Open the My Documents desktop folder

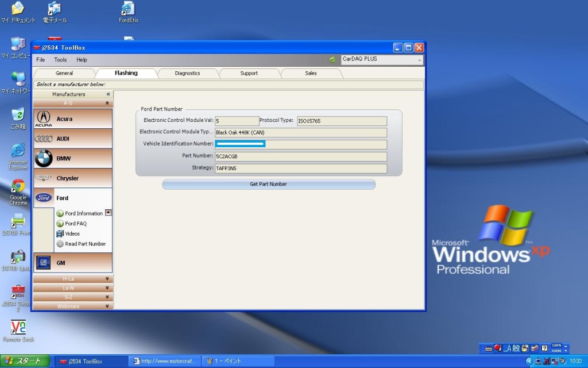pyautogui.click(x=17, y=12)
